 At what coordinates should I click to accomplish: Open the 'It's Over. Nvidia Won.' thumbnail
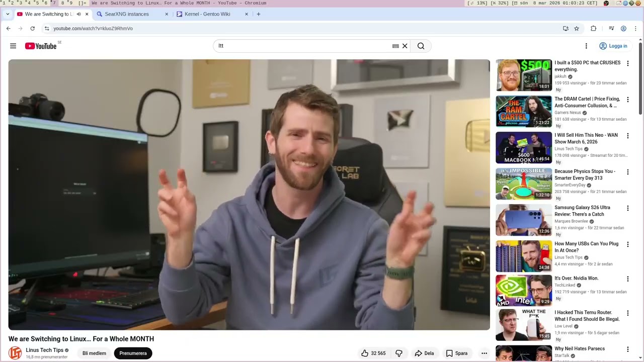point(524,291)
